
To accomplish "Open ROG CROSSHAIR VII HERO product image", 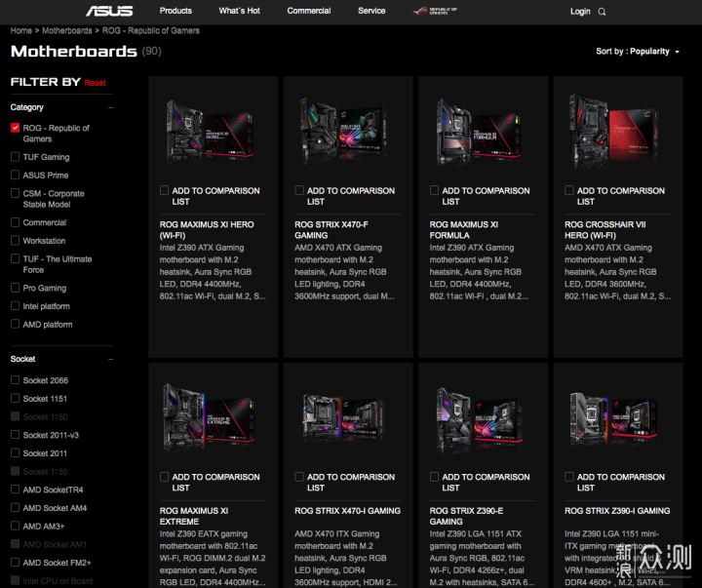I will [x=614, y=132].
